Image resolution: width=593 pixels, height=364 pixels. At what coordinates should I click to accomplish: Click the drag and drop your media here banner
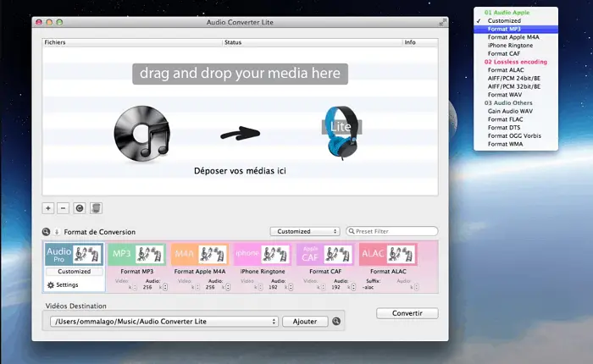pos(240,74)
